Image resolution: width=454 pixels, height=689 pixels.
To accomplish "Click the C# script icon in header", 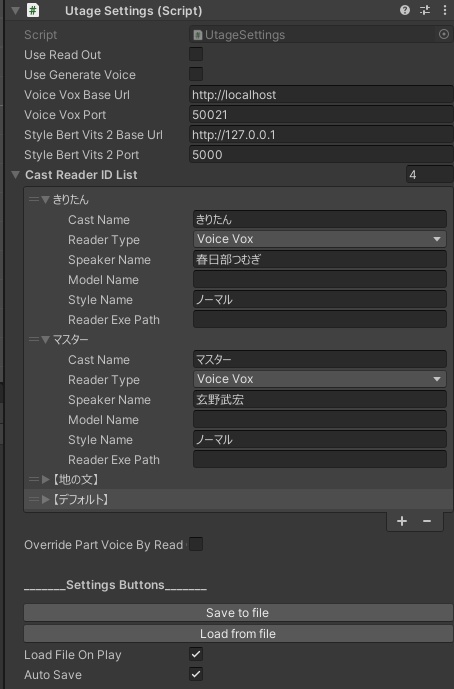I will tap(33, 10).
